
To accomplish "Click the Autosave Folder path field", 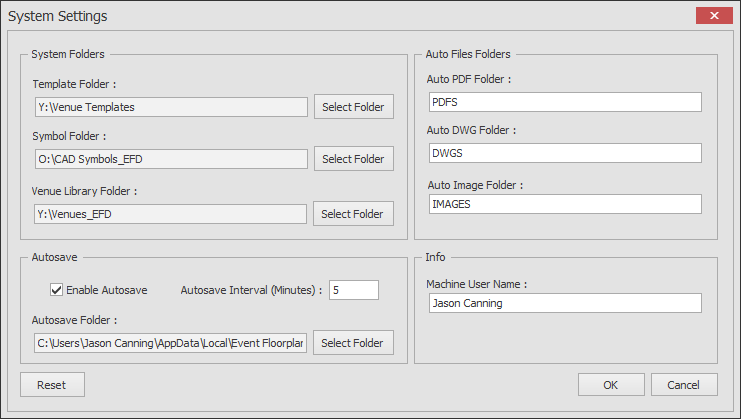I will pyautogui.click(x=170, y=343).
